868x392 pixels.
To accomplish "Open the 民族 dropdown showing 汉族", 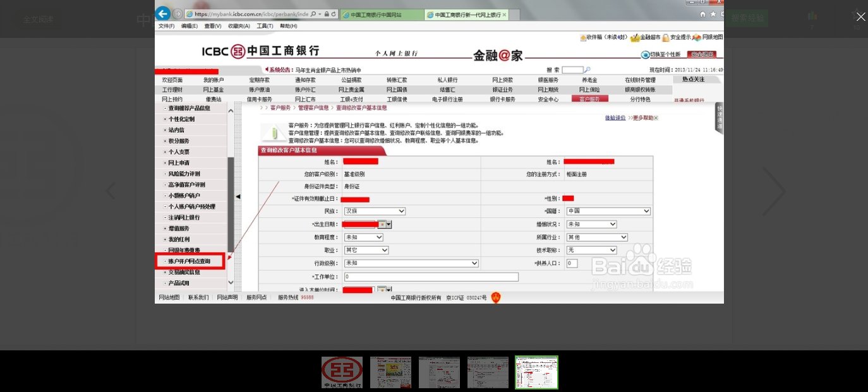I will 375,211.
